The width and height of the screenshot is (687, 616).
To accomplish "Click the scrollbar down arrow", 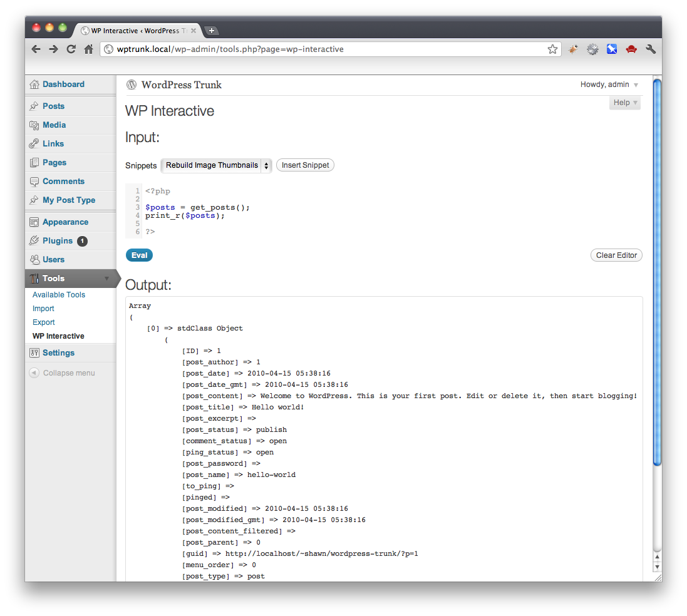I will click(x=657, y=567).
